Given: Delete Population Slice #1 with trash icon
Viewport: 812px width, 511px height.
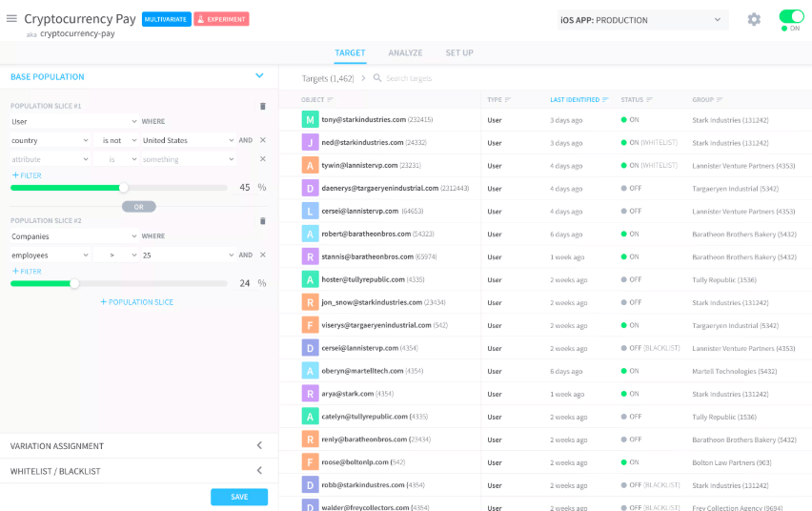Looking at the screenshot, I should point(263,106).
